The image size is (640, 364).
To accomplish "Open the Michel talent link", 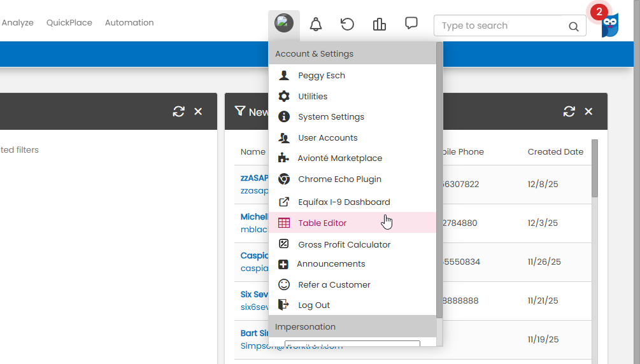I will [254, 217].
